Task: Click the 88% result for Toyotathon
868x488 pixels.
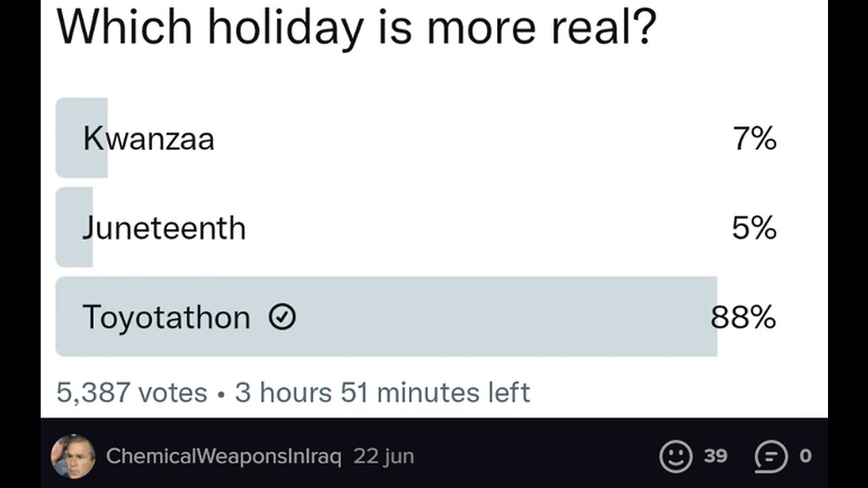Action: (x=743, y=317)
